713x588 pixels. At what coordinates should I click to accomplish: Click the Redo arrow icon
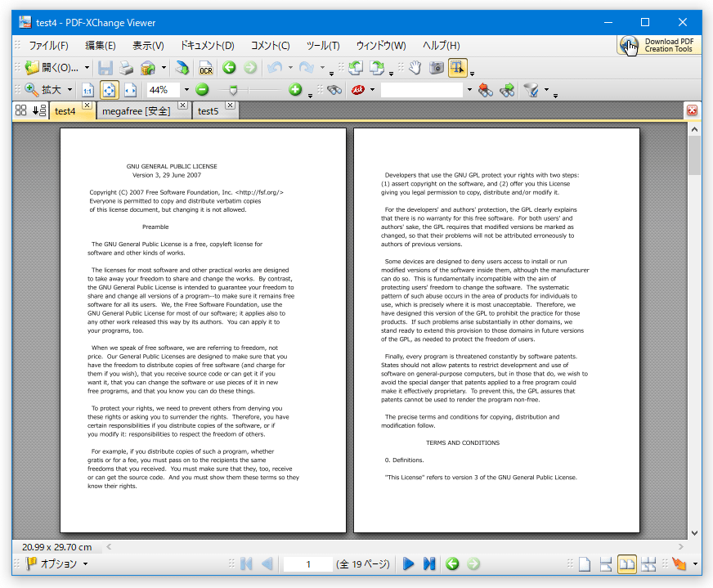(306, 68)
